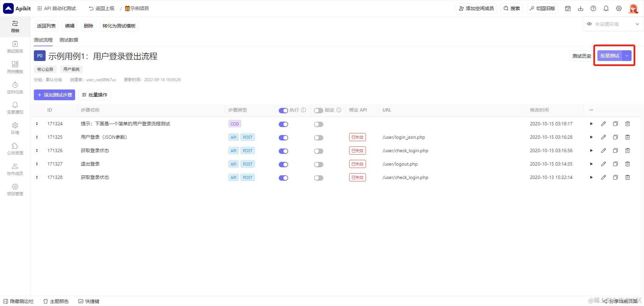Select 用例 in the left sidebar
This screenshot has width=644, height=306.
(15, 27)
